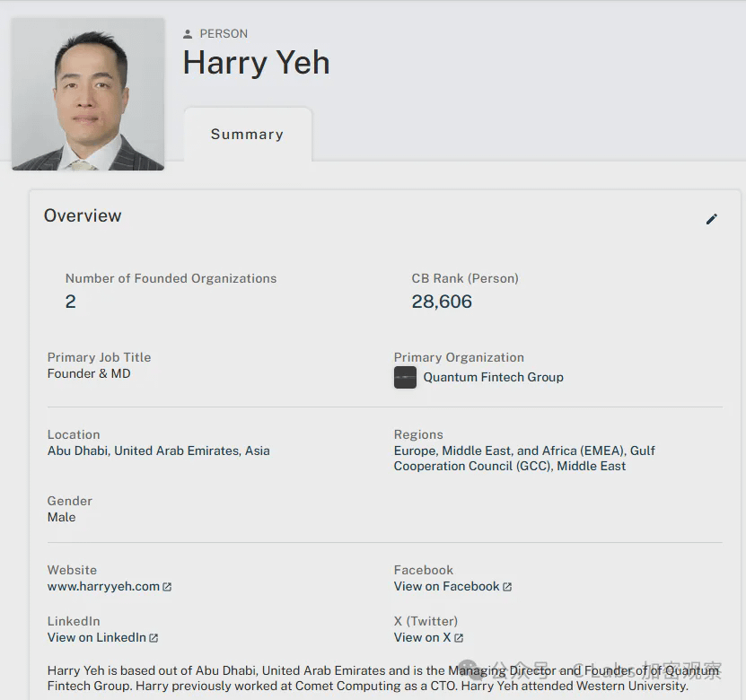Click the external-link icon beside View on X
This screenshot has height=700, width=746.
[459, 638]
